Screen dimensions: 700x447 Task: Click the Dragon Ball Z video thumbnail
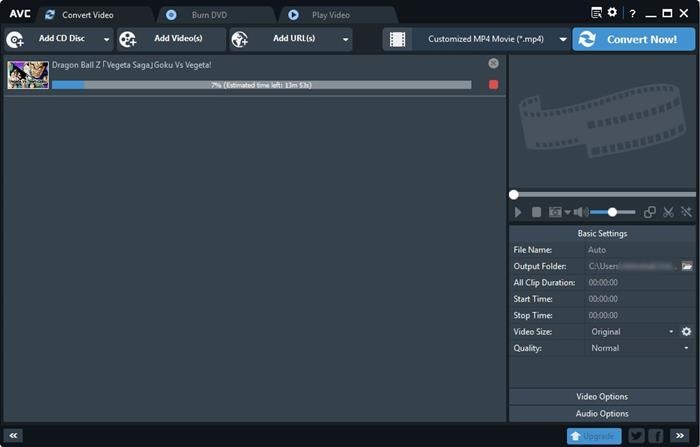pyautogui.click(x=28, y=75)
